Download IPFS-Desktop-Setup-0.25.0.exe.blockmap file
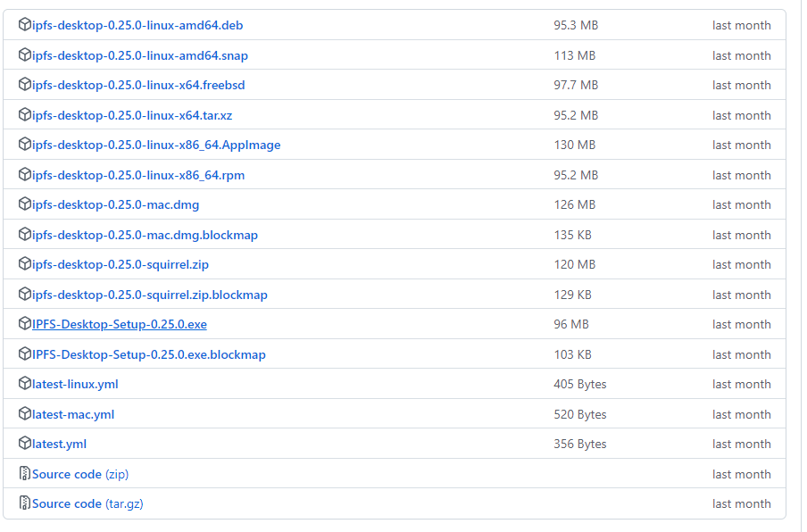The height and width of the screenshot is (532, 807). pos(149,354)
